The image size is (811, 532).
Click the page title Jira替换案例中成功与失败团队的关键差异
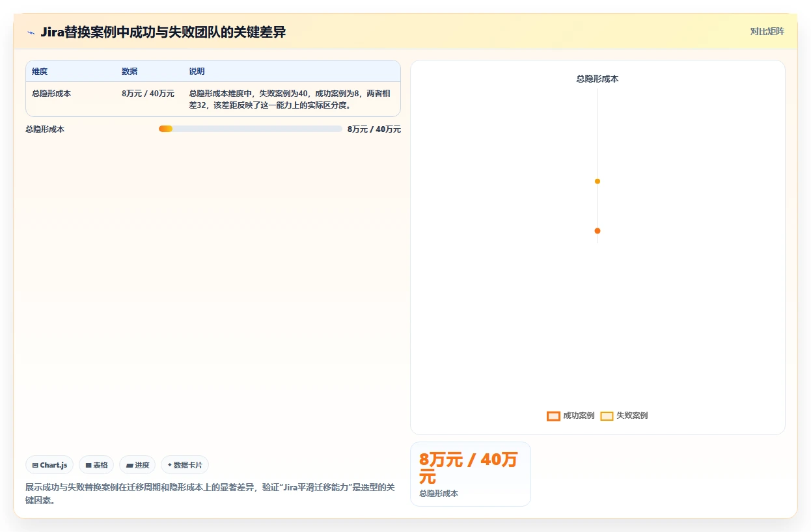click(163, 32)
